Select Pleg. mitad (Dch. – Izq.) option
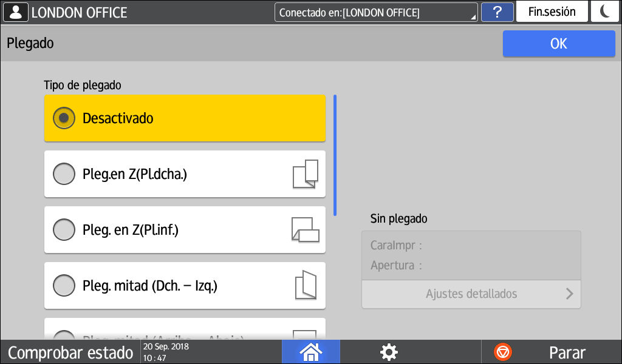 [x=64, y=286]
